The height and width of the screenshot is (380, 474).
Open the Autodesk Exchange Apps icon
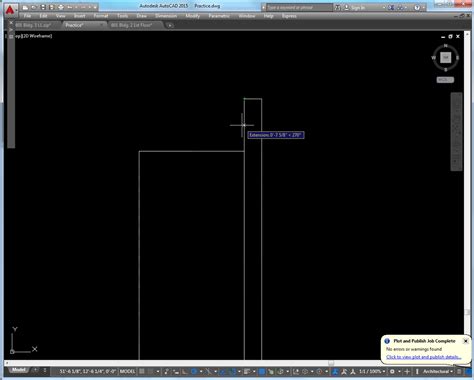[391, 7]
